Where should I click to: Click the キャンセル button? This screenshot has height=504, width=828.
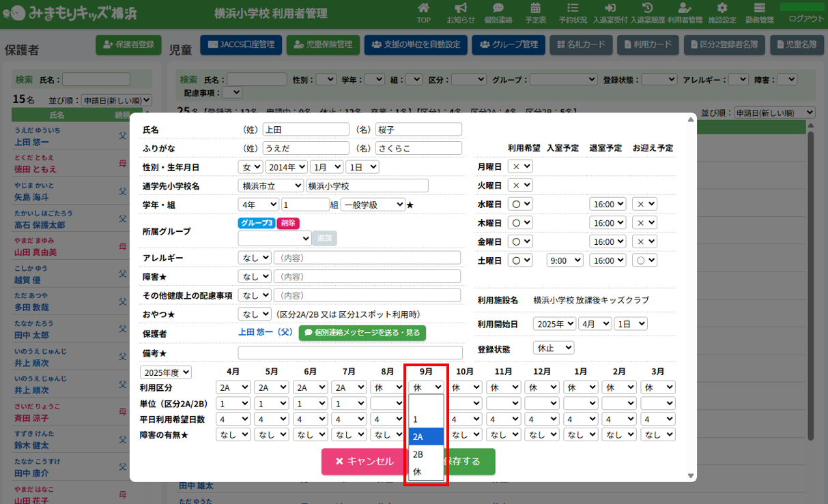[364, 461]
